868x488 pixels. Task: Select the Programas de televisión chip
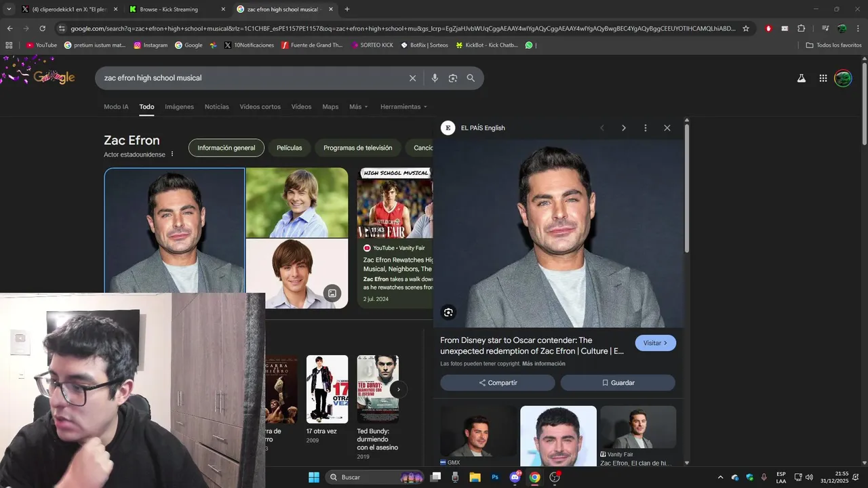[358, 148]
